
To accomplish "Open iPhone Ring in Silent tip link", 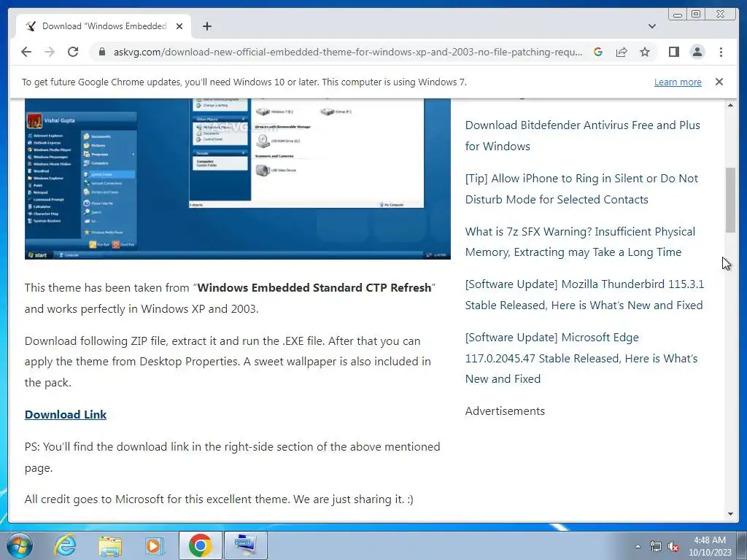I will (x=581, y=189).
